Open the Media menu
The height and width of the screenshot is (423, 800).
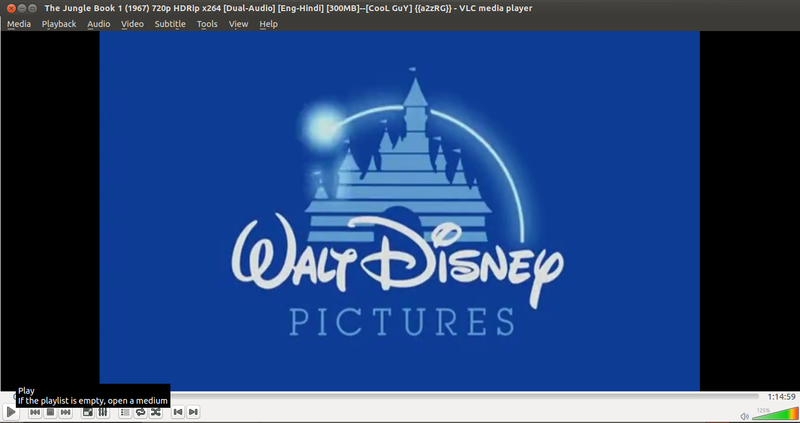point(19,24)
